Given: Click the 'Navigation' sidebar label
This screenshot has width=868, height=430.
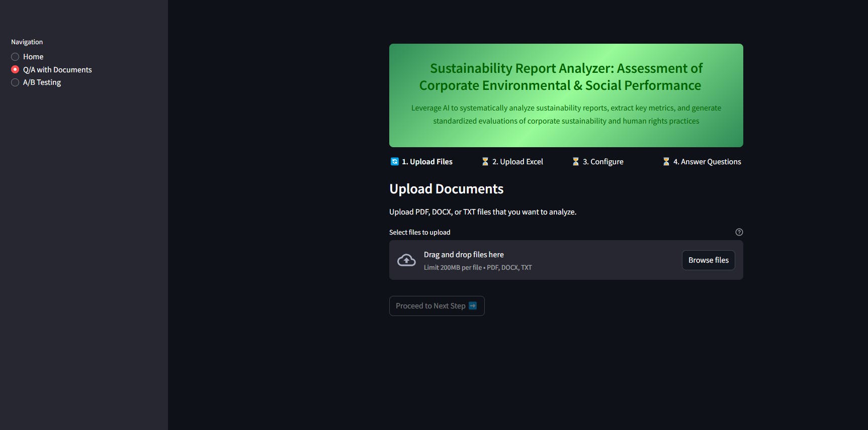Looking at the screenshot, I should point(27,42).
